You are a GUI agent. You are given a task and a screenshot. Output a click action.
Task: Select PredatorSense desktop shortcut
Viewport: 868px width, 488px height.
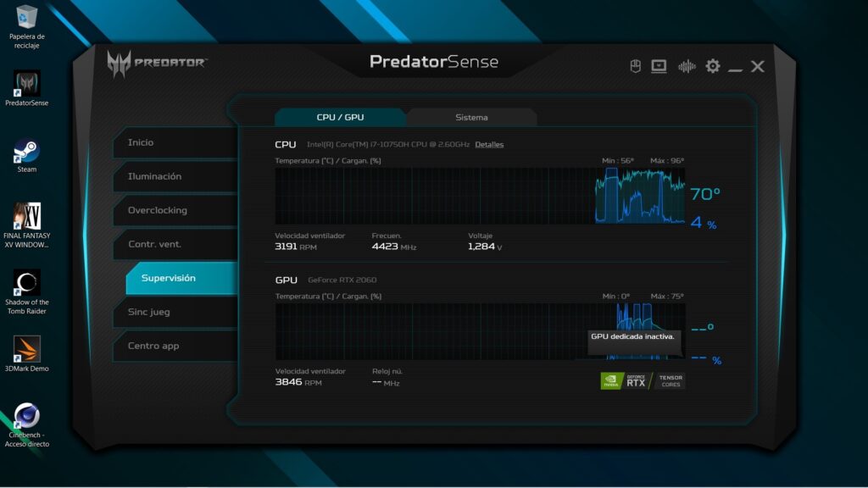(x=26, y=88)
